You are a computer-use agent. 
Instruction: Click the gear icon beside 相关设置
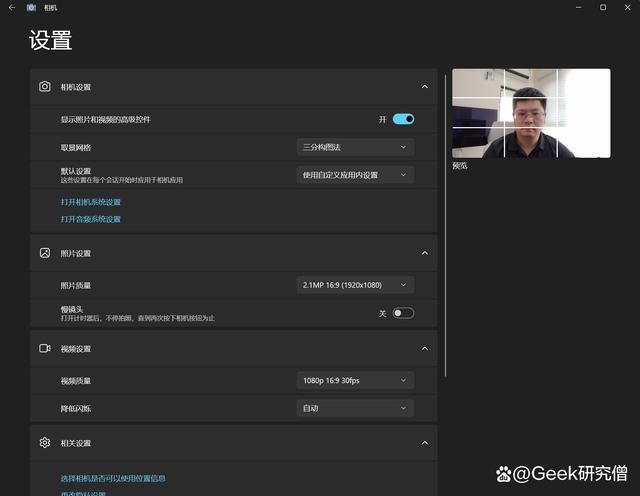(x=45, y=442)
